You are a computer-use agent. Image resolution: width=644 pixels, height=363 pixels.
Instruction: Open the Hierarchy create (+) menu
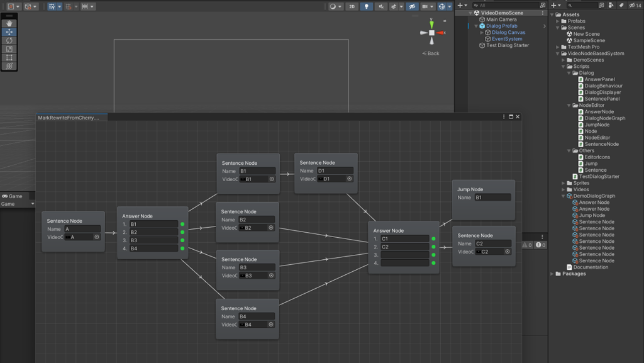460,5
